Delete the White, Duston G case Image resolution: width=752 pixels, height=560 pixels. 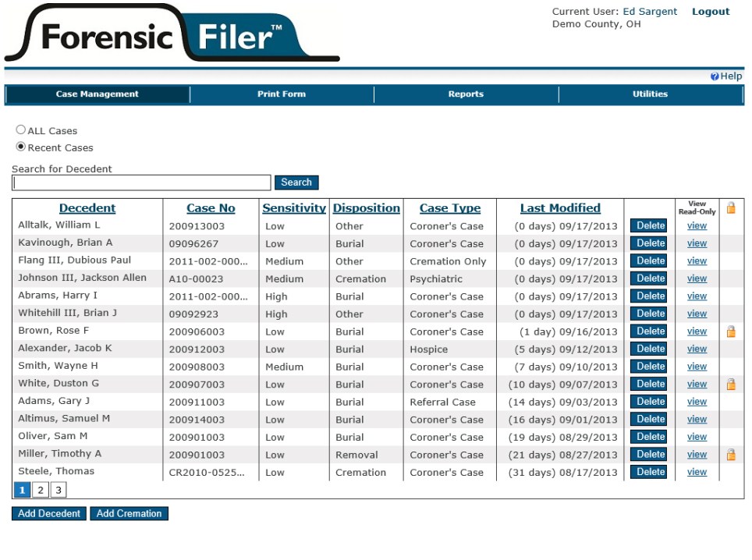click(x=649, y=384)
